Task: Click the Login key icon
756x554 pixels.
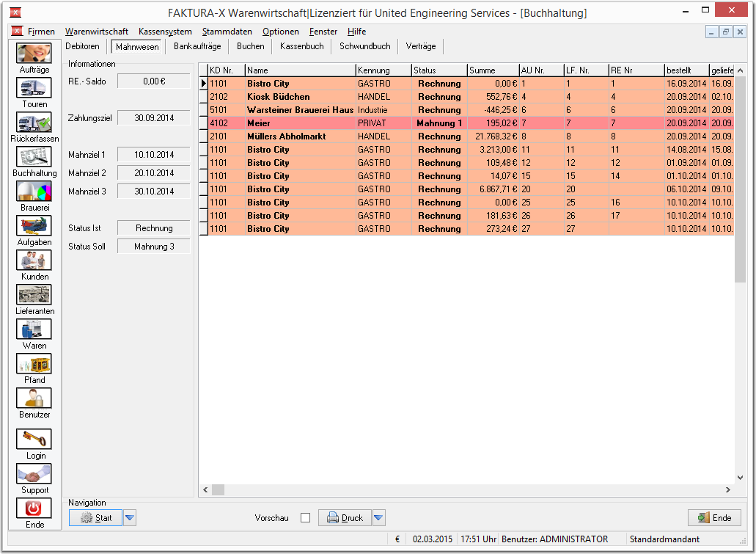Action: pyautogui.click(x=34, y=439)
